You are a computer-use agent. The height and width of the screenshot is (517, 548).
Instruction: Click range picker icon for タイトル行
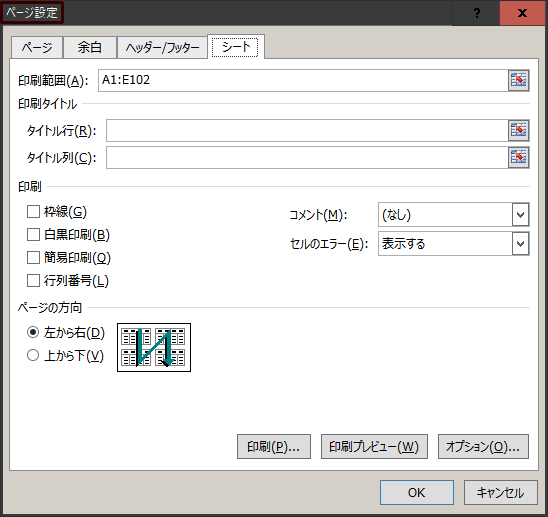click(518, 130)
